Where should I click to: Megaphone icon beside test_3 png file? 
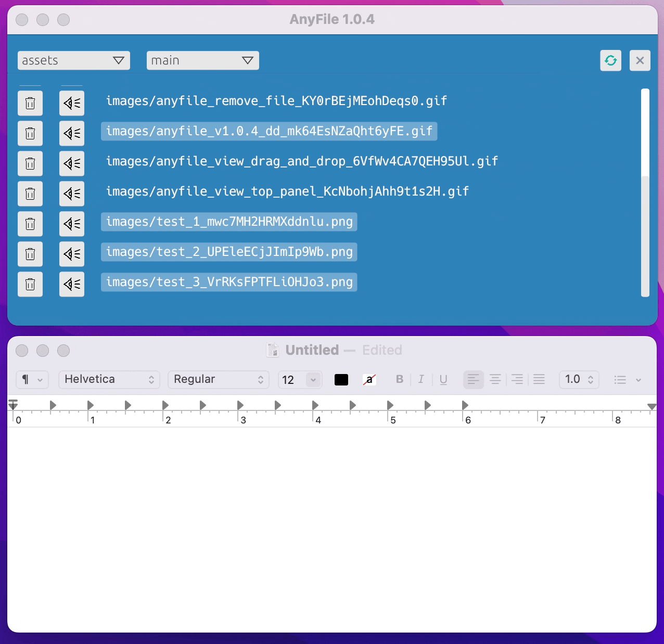(72, 284)
